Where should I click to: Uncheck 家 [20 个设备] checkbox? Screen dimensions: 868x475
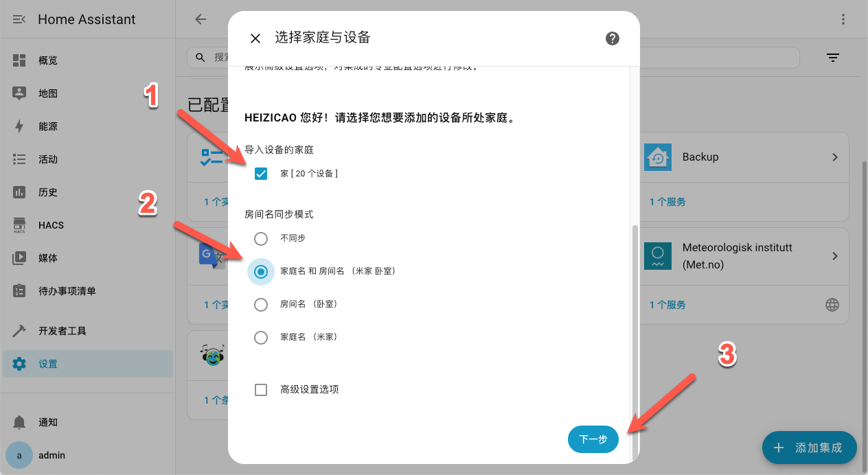(261, 173)
